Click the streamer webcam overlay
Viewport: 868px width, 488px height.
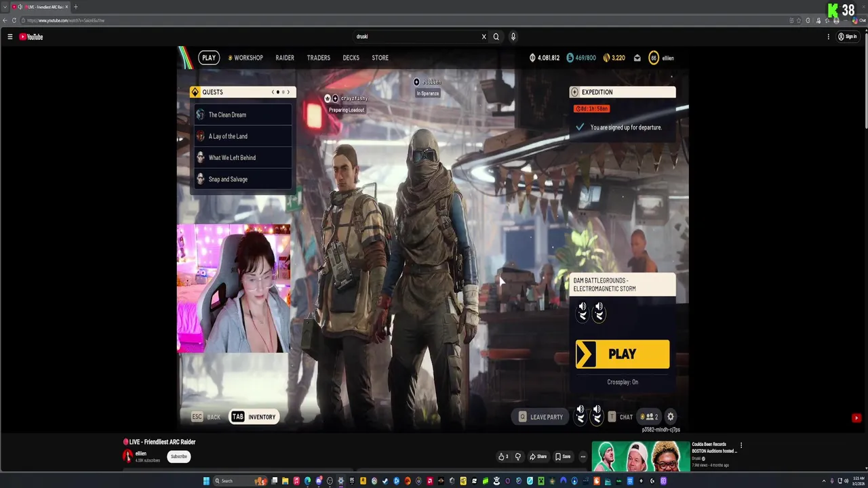(234, 289)
